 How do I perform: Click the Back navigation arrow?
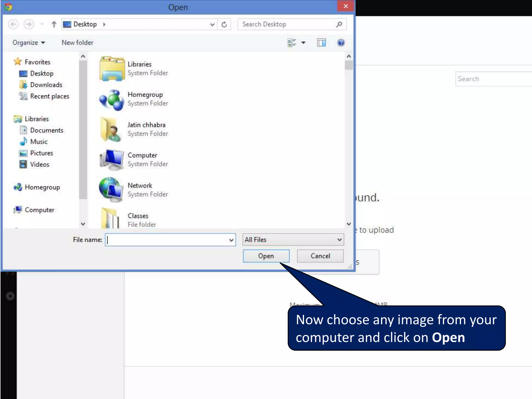13,24
